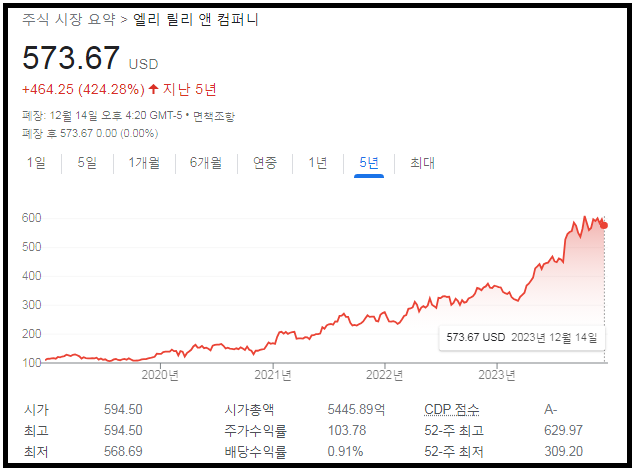The width and height of the screenshot is (638, 472).
Task: Click the 엘리 릴리 앤 컴퍼니 title
Action: click(196, 19)
